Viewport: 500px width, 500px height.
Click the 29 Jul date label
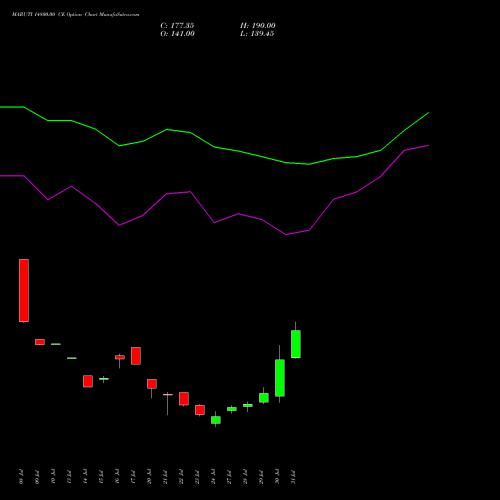click(261, 477)
